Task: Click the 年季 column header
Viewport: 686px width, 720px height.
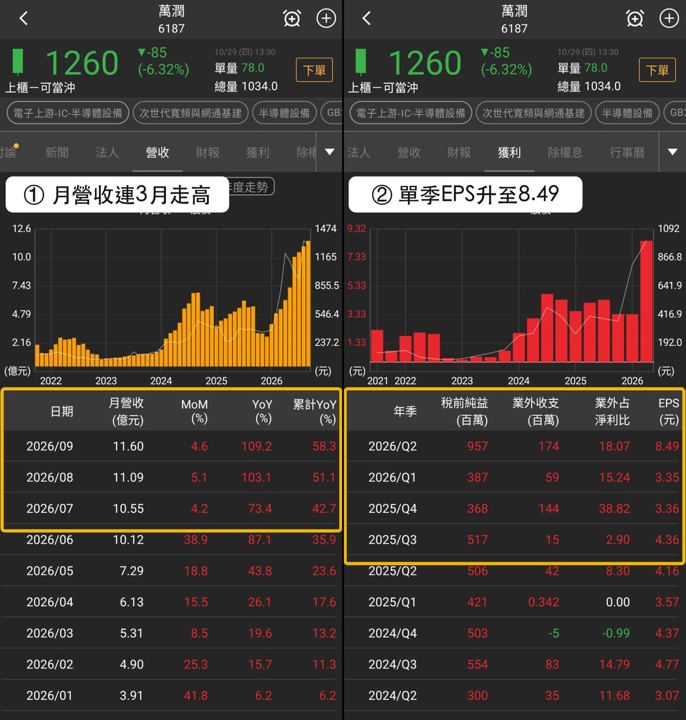Action: [405, 411]
